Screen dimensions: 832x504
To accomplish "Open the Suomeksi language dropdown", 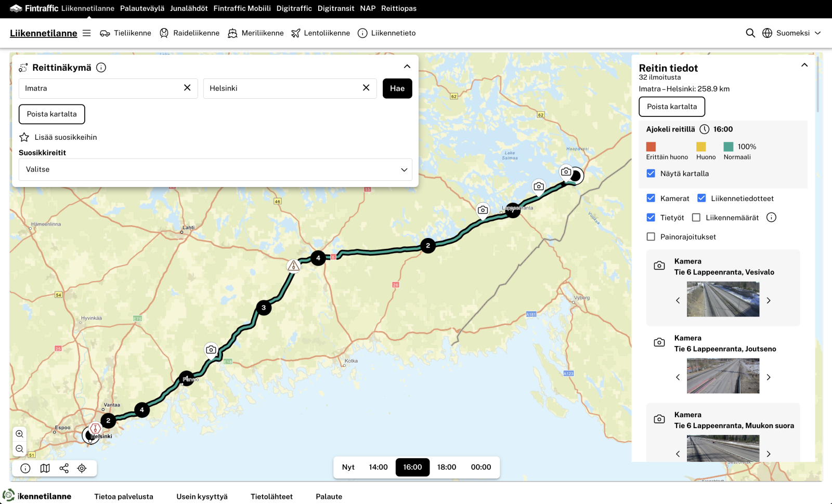I will coord(791,33).
